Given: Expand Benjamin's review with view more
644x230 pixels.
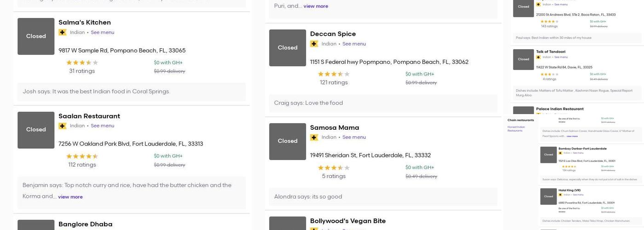Looking at the screenshot, I should pos(70,197).
